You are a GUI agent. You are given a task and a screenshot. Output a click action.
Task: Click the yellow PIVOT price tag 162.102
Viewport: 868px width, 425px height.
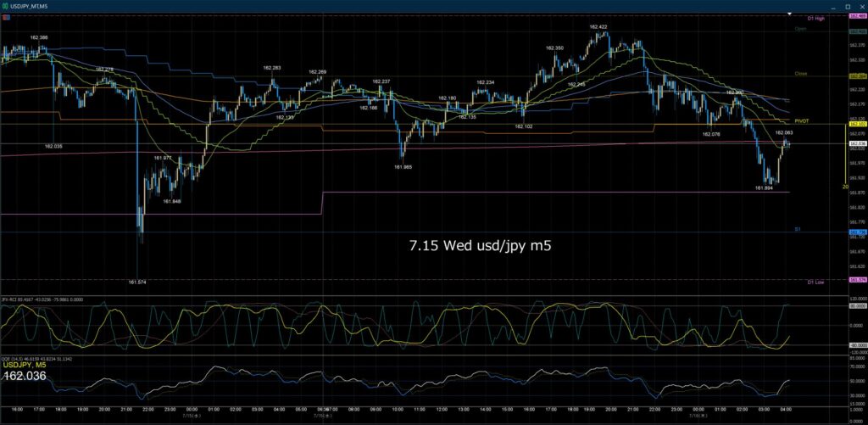point(858,126)
